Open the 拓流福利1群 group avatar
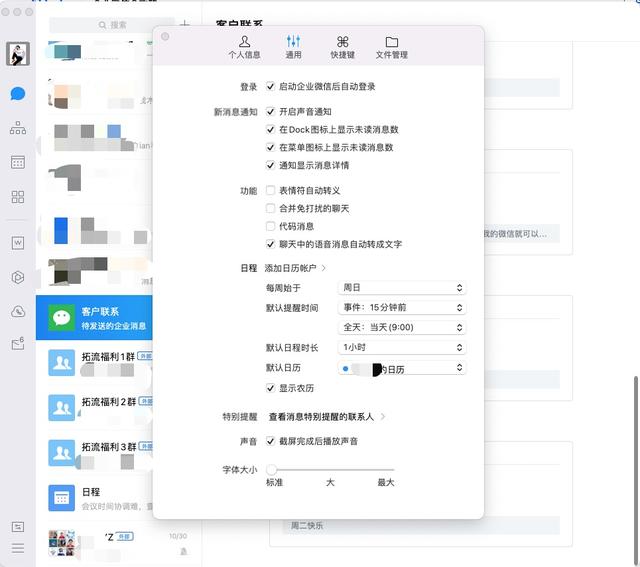 pyautogui.click(x=62, y=362)
